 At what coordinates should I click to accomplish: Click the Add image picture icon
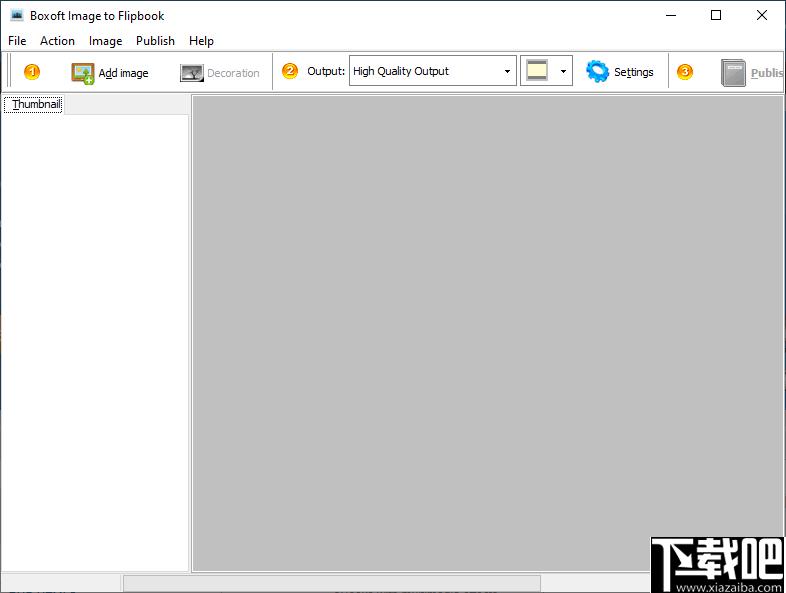(x=82, y=73)
